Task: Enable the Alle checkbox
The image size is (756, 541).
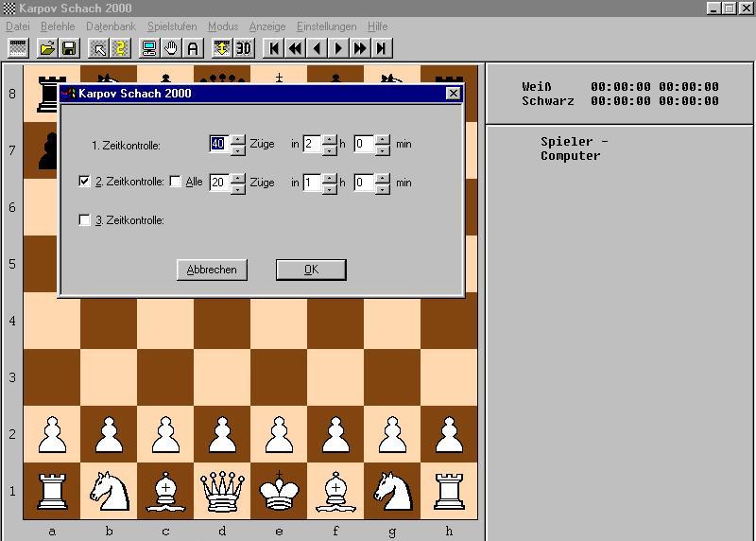Action: (x=176, y=182)
